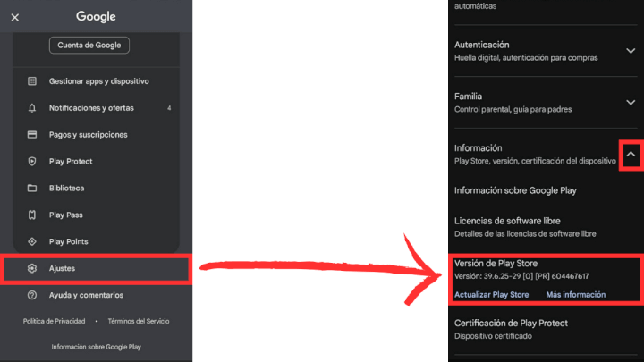Click Control parental, guía para padres subtitle
This screenshot has width=644, height=362.
coord(513,110)
